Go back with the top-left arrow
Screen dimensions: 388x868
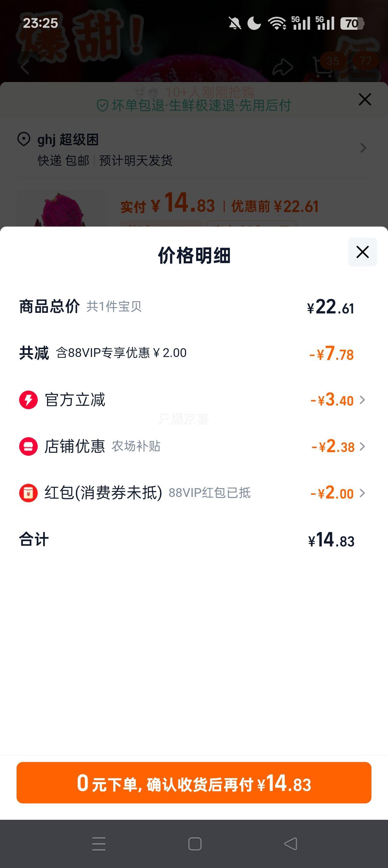pos(25,67)
